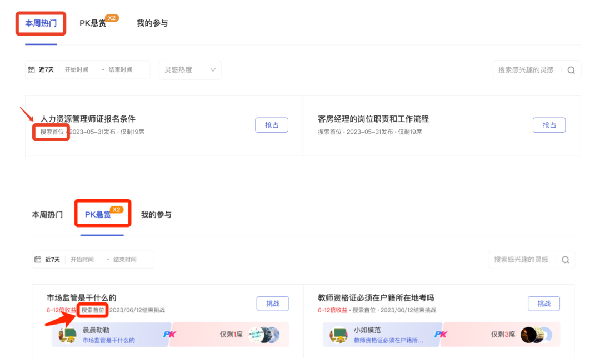Click the calendar icon beside the 灵感热度 dropdown

coord(31,70)
